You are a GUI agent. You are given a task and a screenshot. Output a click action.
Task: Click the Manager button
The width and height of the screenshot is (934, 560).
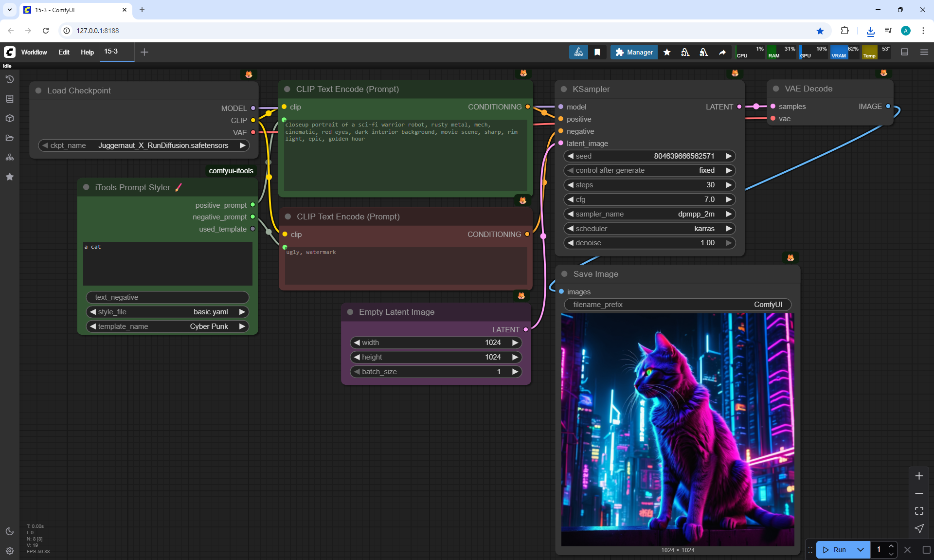634,52
